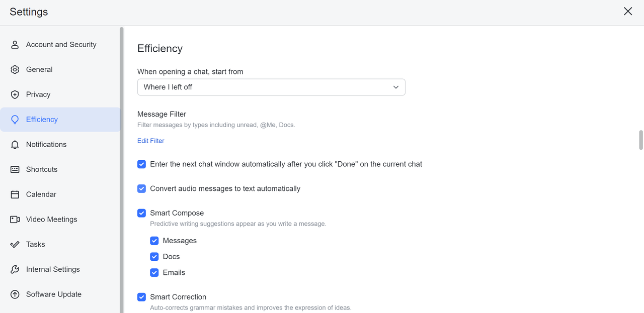Screen dimensions: 644x313
Task: Click the Software Update arrow icon
Action: point(15,294)
